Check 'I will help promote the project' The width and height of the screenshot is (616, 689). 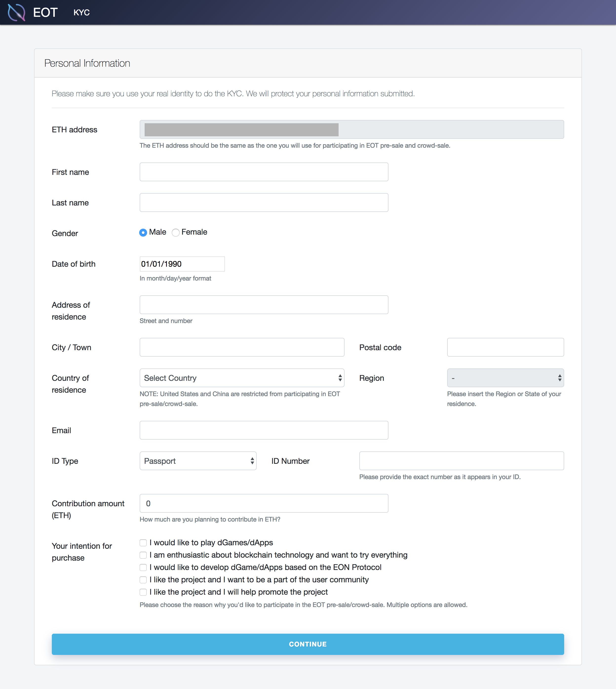pos(143,592)
